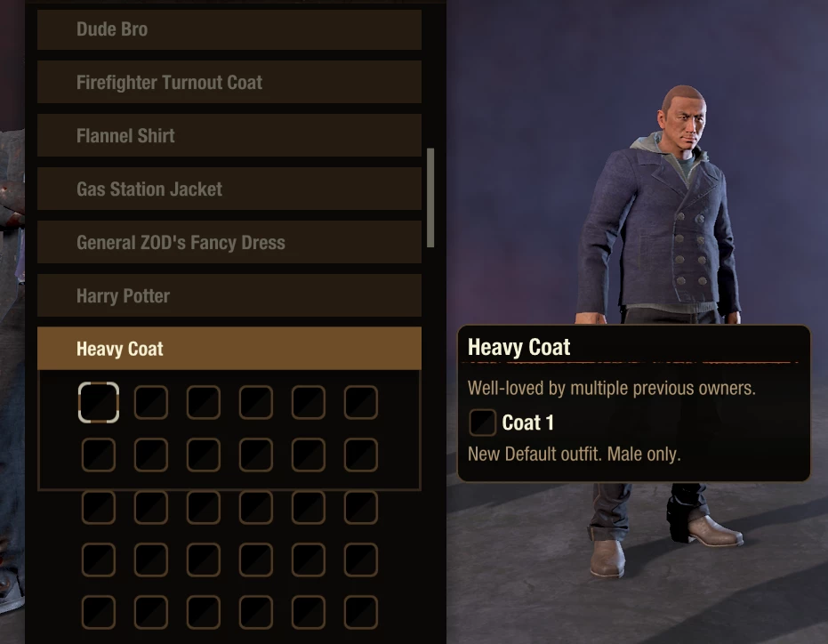Select fourth swatch in the fourth row

point(255,559)
